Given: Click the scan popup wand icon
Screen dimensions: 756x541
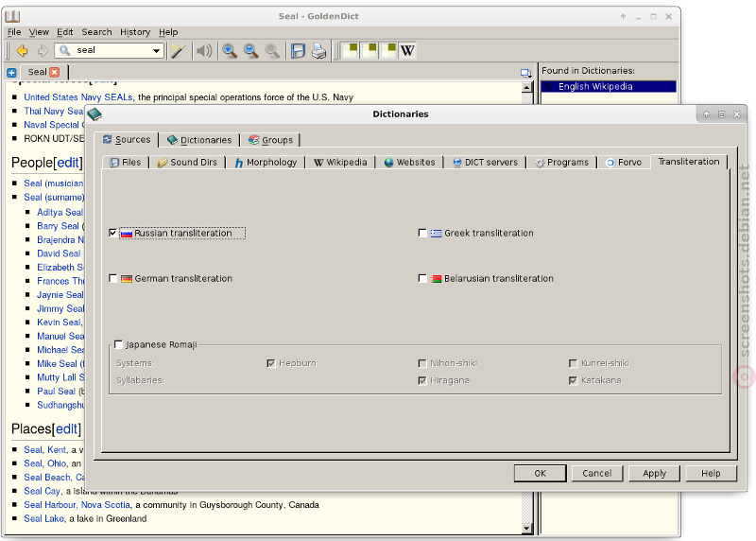Looking at the screenshot, I should point(179,51).
